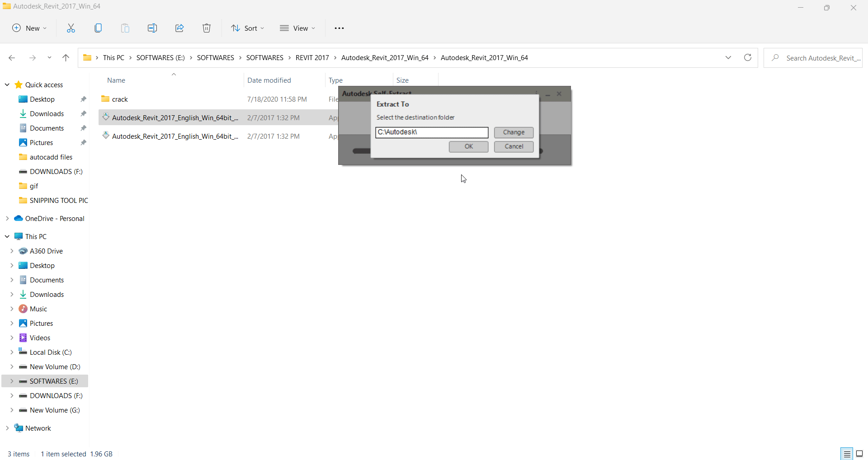868x460 pixels.
Task: Switch to details view layout icon
Action: click(x=847, y=454)
